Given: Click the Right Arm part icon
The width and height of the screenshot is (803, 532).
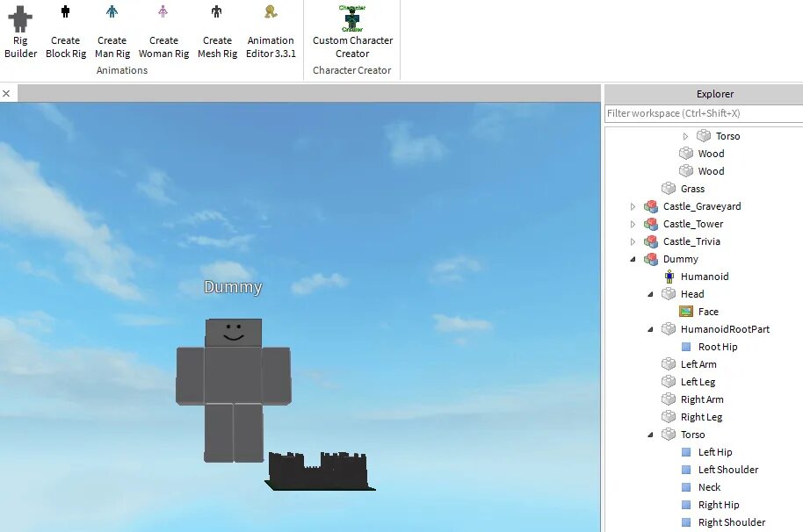Looking at the screenshot, I should click(669, 399).
